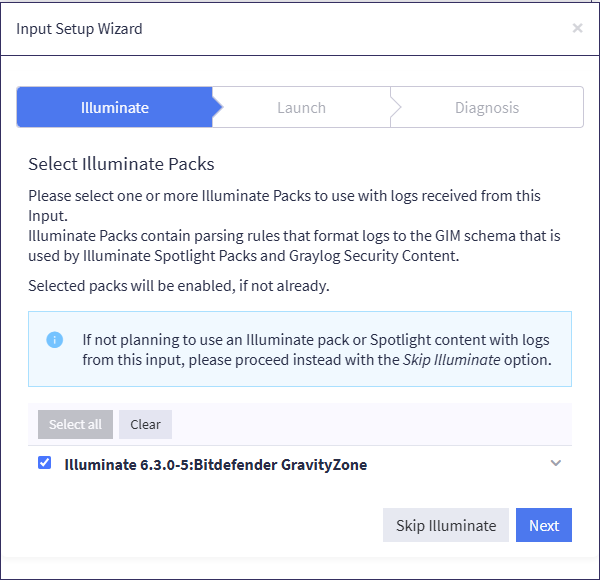Click the blue info icon in the notice
Viewport: 600px width, 580px height.
click(55, 339)
